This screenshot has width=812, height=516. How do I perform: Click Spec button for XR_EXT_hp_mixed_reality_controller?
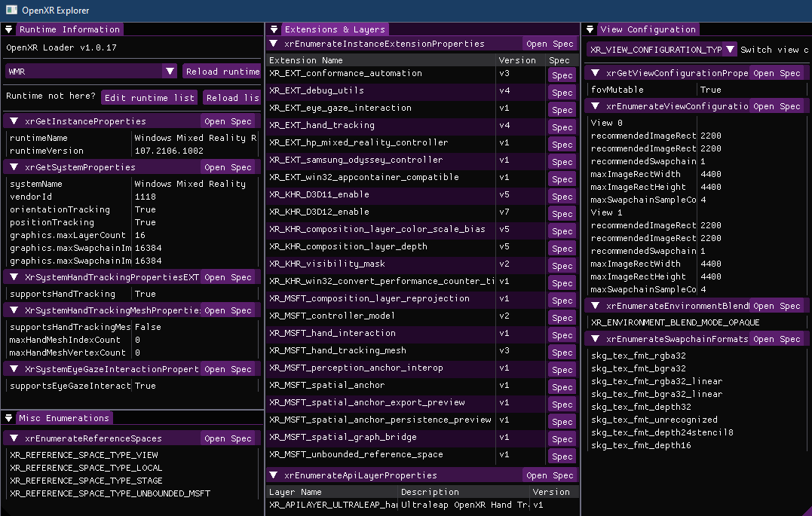click(x=562, y=145)
